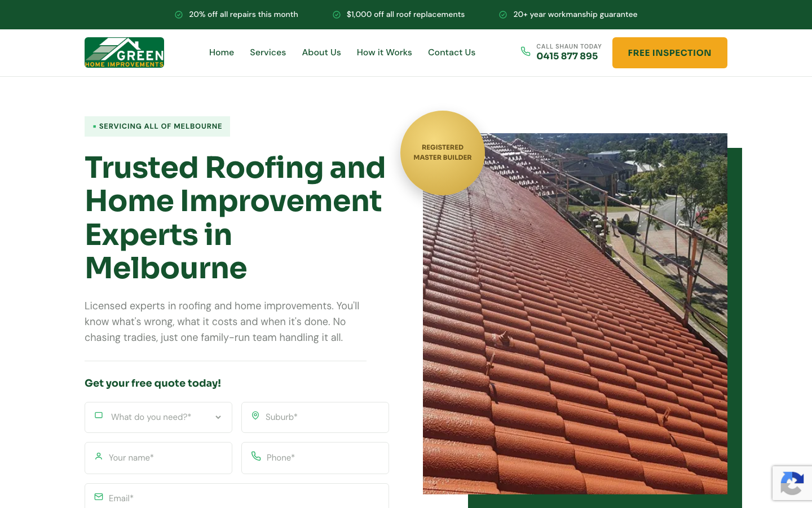The width and height of the screenshot is (812, 508).
Task: Focus the Phone input field
Action: [315, 458]
